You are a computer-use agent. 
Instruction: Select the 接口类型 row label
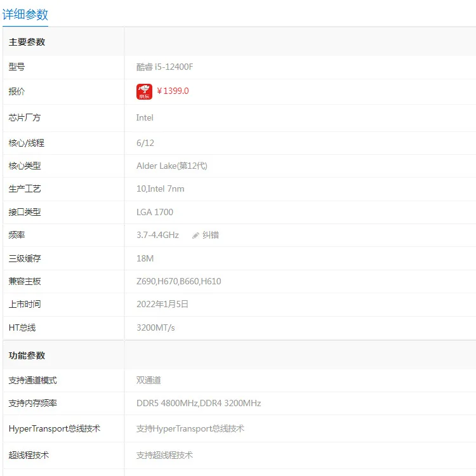point(25,212)
